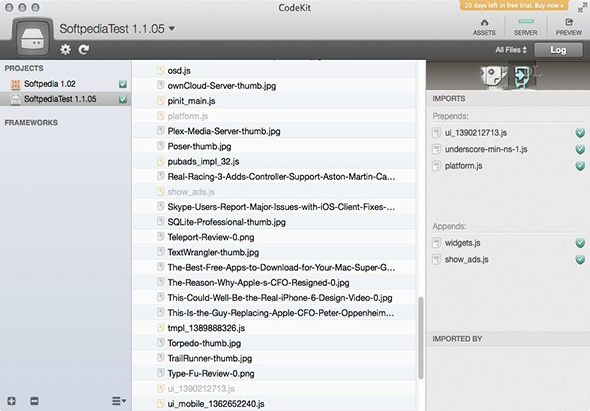Click the Softpedia 1.02 project icon
The height and width of the screenshot is (411, 590).
point(15,84)
